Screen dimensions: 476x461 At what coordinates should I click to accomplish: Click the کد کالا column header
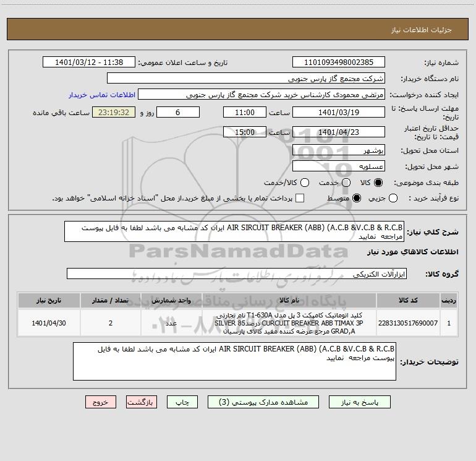pyautogui.click(x=408, y=300)
